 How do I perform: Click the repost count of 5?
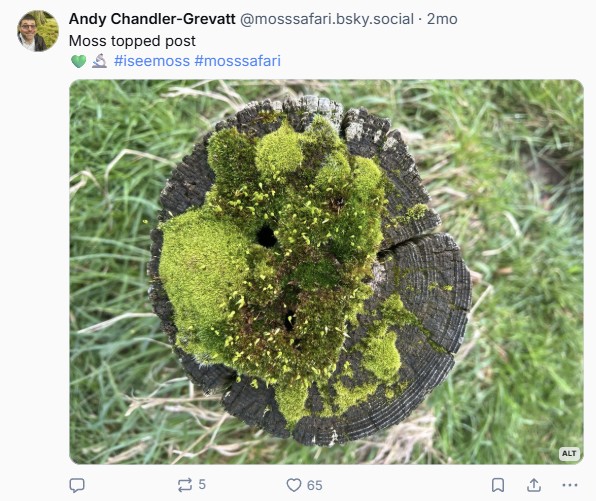[202, 485]
